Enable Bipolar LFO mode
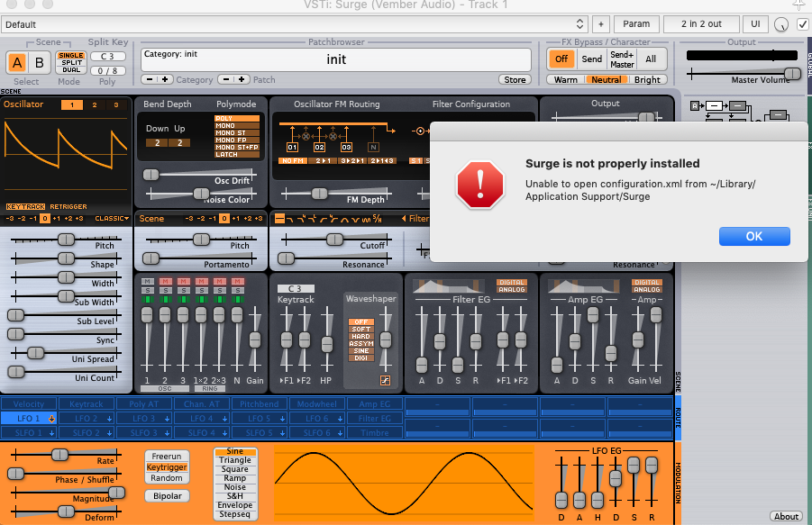The image size is (812, 525). 168,496
